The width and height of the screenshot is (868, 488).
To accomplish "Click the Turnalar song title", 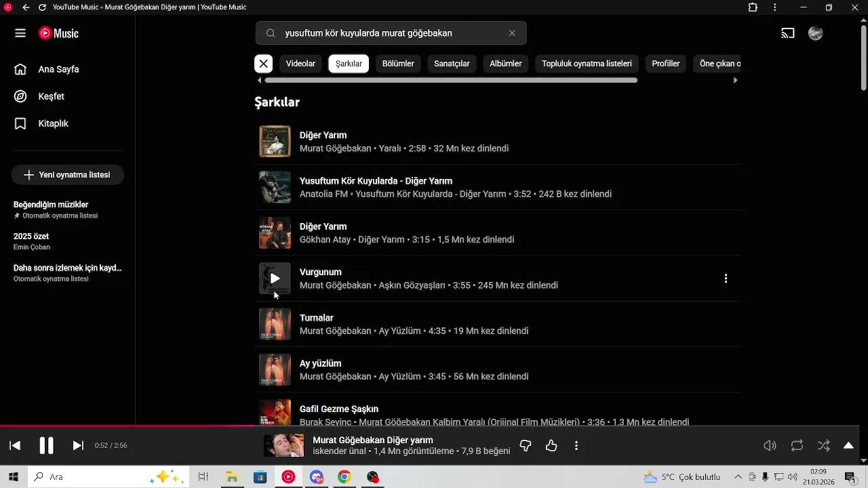I will 317,318.
